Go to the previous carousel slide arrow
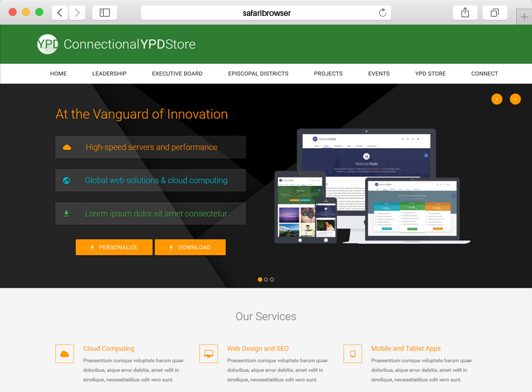This screenshot has height=392, width=532. point(497,99)
